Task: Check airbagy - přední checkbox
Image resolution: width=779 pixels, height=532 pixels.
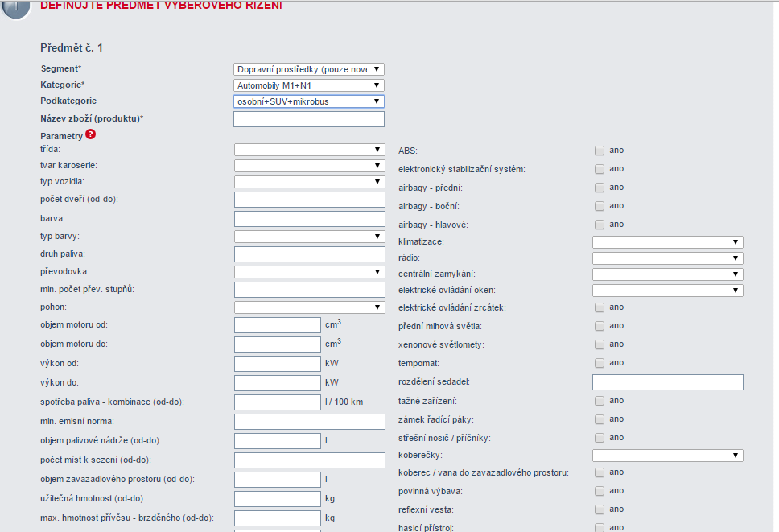Action: coord(600,188)
